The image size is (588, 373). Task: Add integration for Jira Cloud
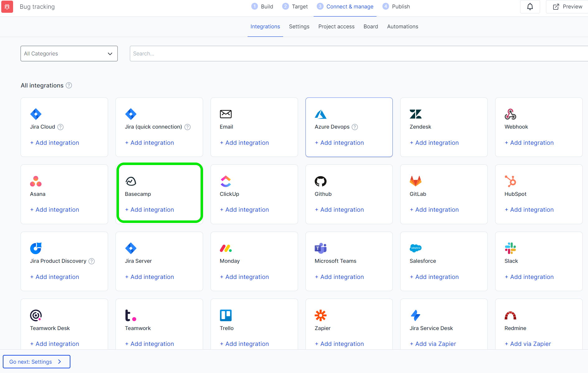click(x=55, y=143)
